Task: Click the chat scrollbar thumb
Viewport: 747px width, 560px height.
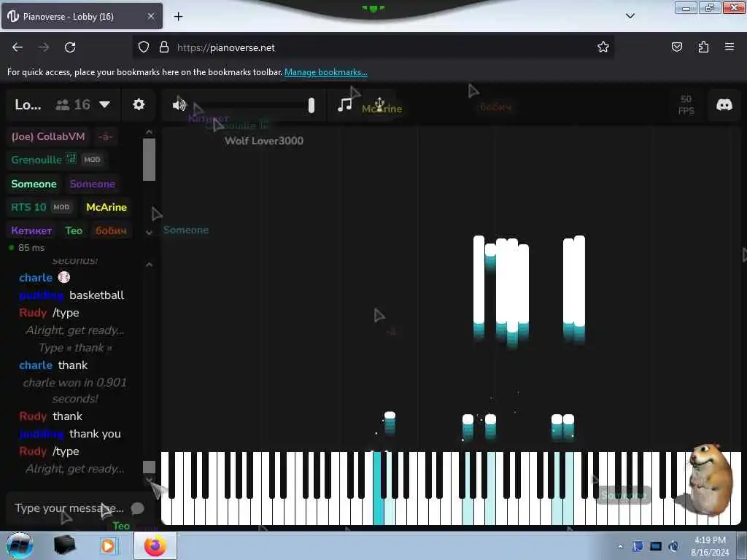Action: pyautogui.click(x=149, y=467)
